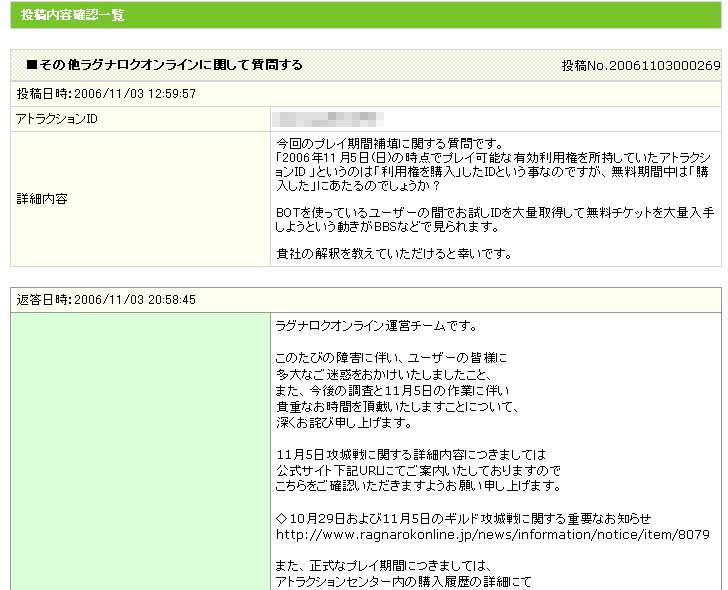
Task: Click the line 貴社の解釈を教えていただけると幸いです。
Action: click(394, 254)
